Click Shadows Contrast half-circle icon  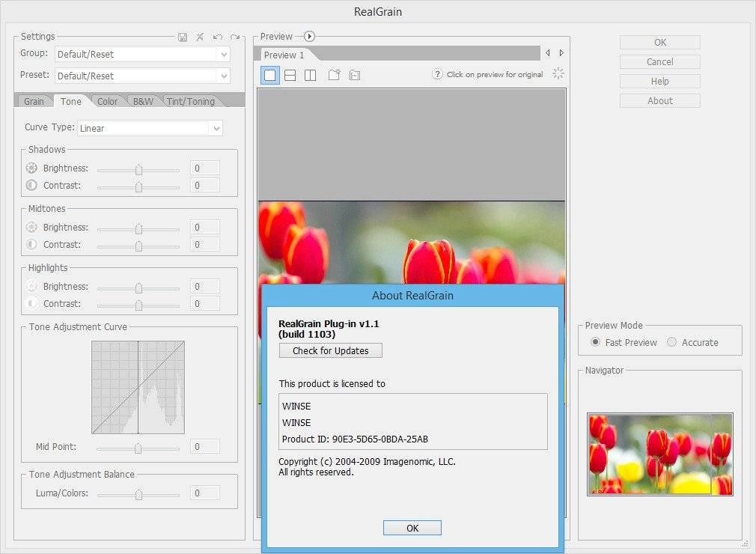[x=31, y=185]
